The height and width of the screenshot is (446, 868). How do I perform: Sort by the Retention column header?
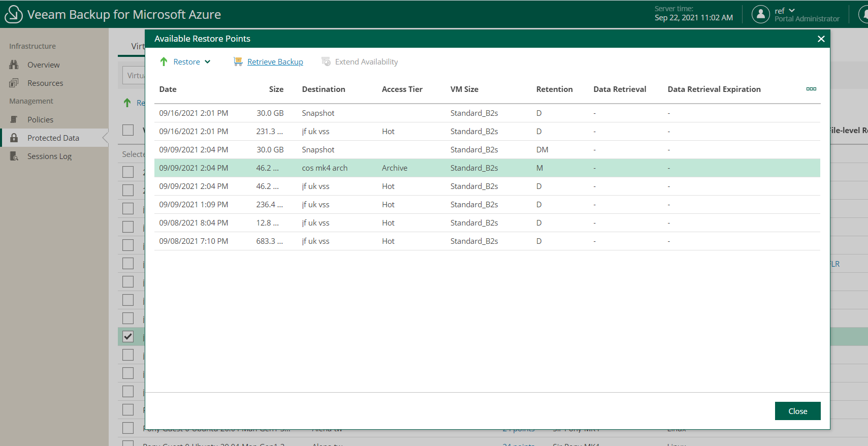[554, 89]
